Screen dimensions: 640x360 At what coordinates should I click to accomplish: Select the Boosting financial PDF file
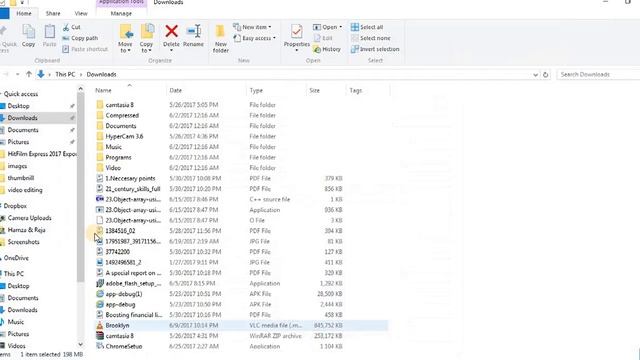point(242,315)
